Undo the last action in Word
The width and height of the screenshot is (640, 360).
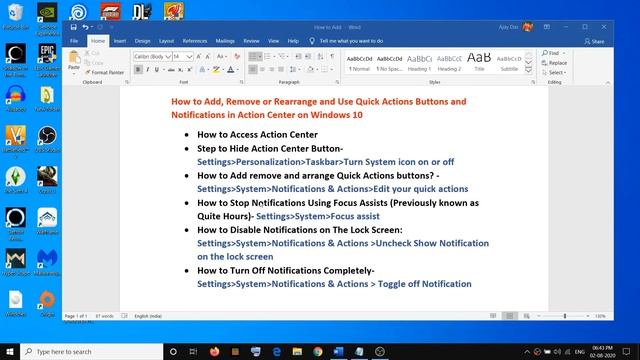(85, 27)
